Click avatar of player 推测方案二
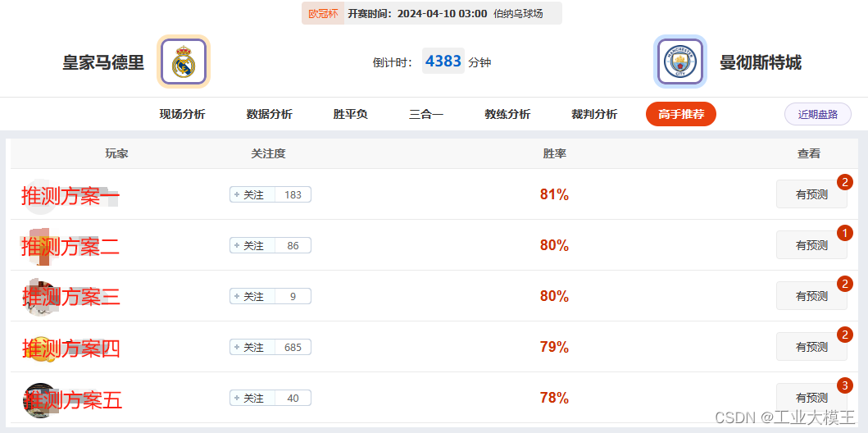 pos(39,246)
